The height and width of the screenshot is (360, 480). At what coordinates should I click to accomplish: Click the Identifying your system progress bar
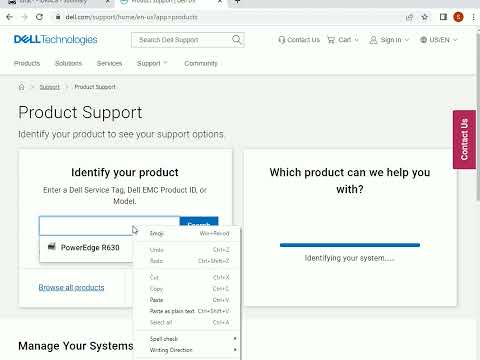tap(350, 245)
